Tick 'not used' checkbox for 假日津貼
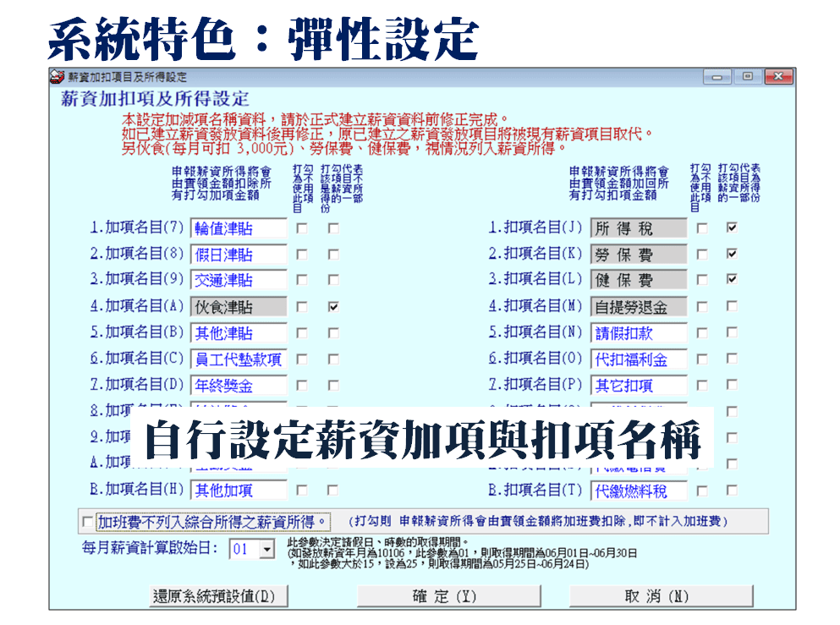 pos(302,255)
